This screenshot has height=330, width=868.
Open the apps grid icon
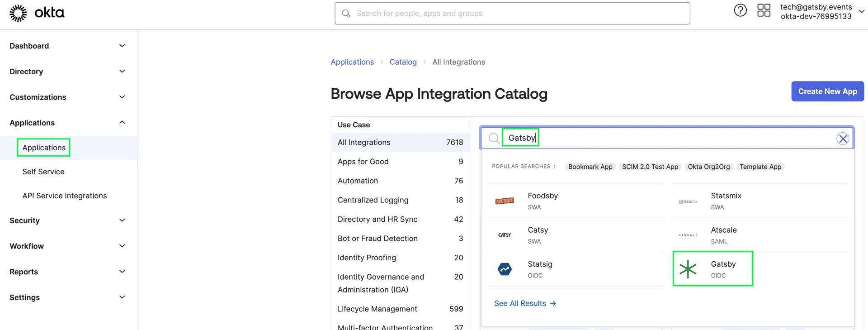pyautogui.click(x=764, y=10)
